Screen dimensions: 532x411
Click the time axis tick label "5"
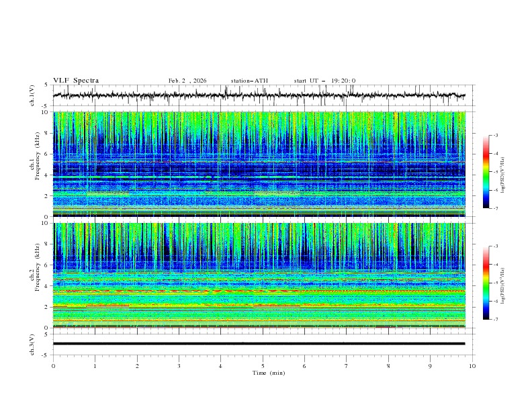pos(263,366)
